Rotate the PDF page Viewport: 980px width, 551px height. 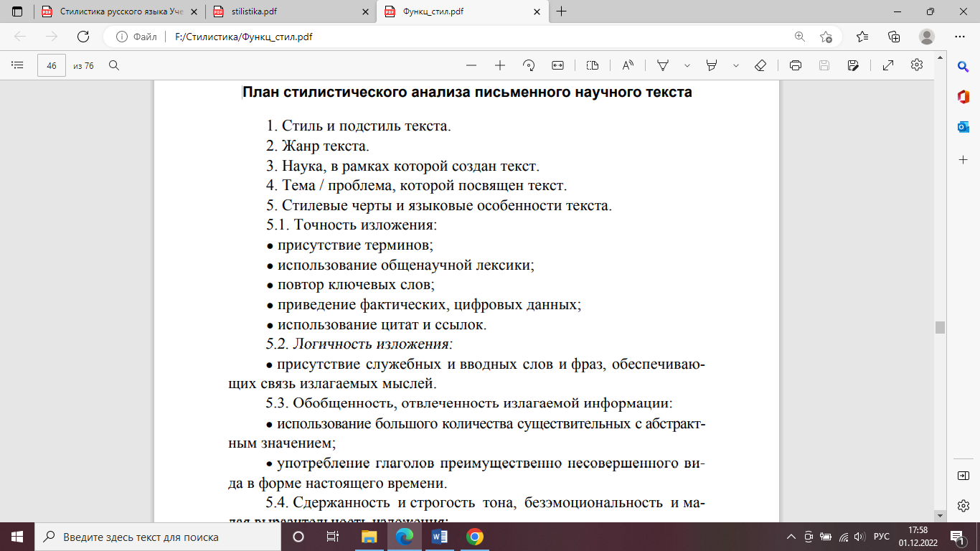529,65
